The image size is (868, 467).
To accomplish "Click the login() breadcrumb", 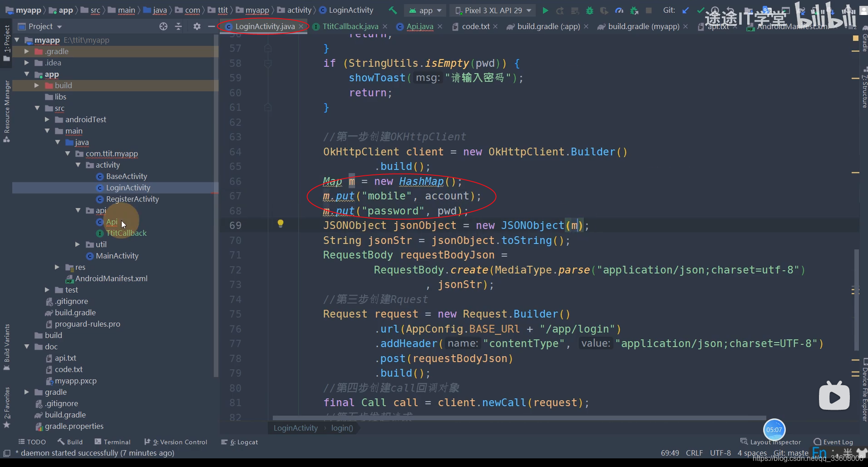I will point(342,428).
